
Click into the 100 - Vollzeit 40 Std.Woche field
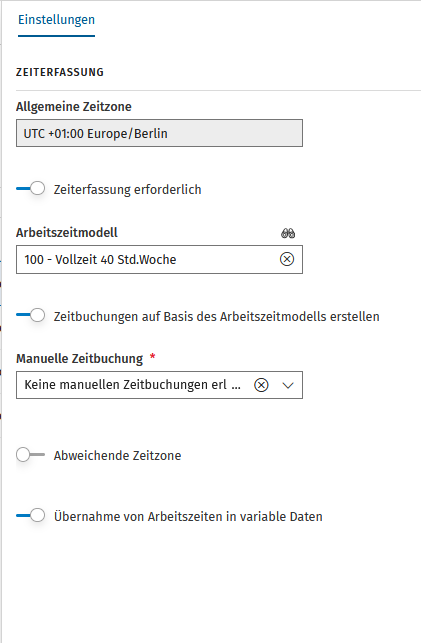tap(148, 260)
